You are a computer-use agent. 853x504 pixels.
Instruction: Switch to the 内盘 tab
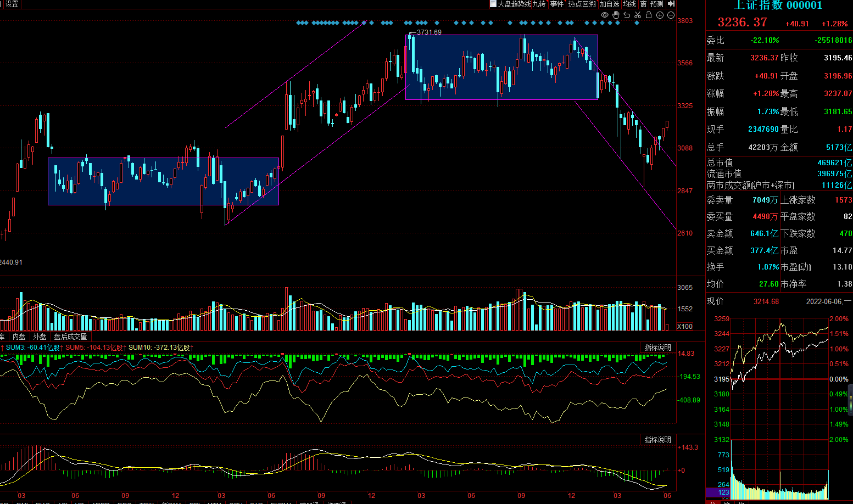(19, 337)
